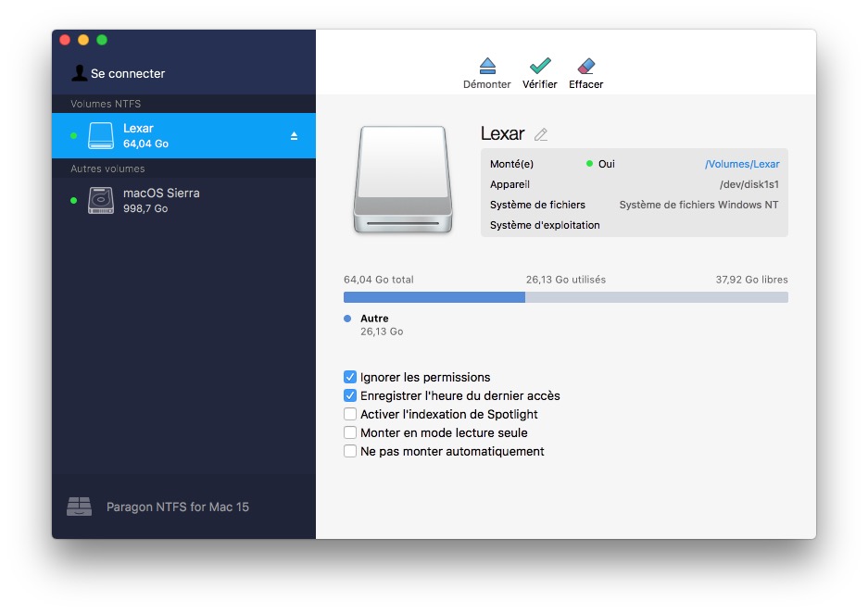Maximize the window with green button

point(102,40)
